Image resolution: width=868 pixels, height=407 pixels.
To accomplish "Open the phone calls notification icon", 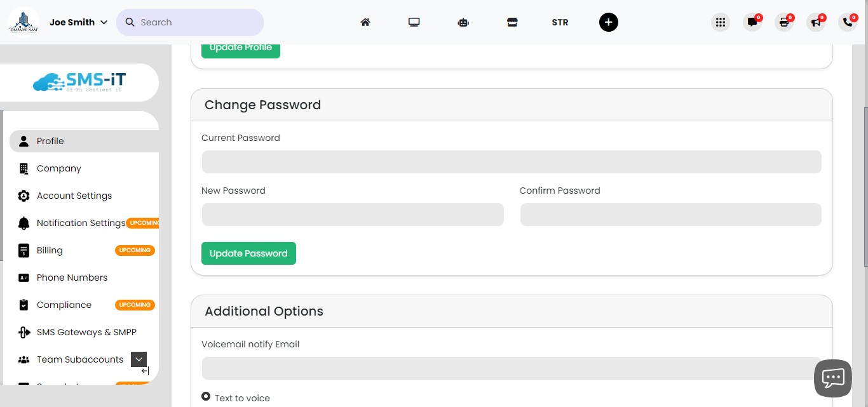I will pyautogui.click(x=848, y=22).
